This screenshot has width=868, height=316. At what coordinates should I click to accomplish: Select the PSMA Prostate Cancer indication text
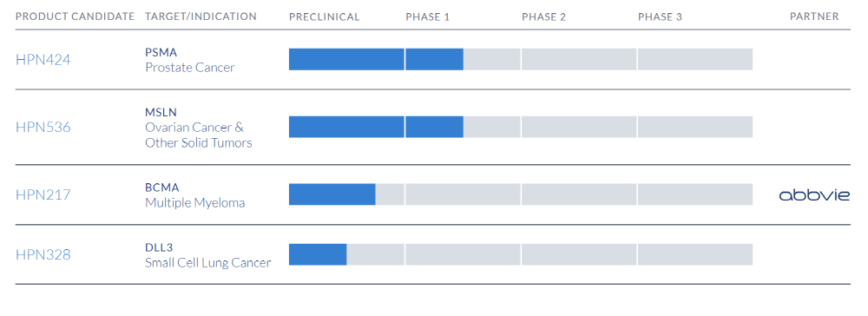[x=190, y=60]
